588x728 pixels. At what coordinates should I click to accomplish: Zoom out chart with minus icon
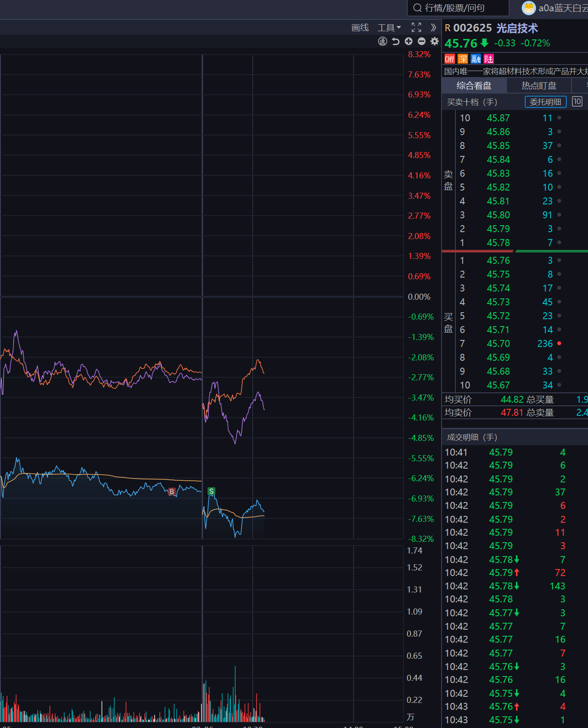422,41
